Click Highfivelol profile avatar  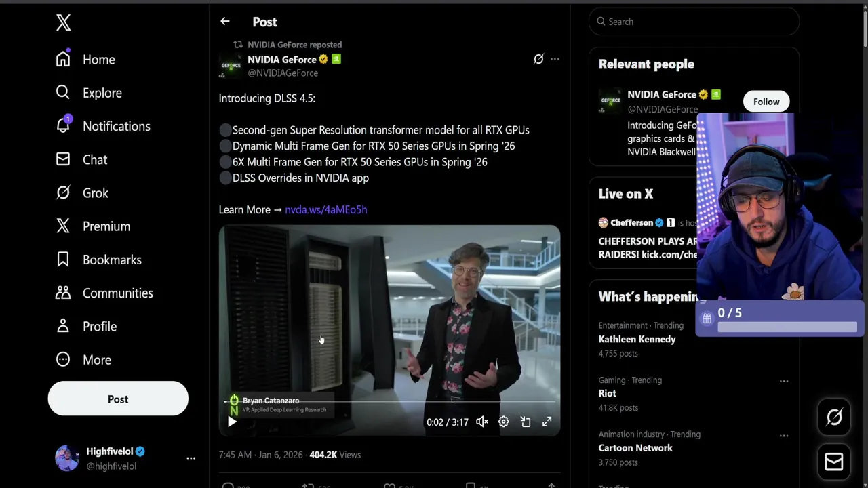point(67,458)
